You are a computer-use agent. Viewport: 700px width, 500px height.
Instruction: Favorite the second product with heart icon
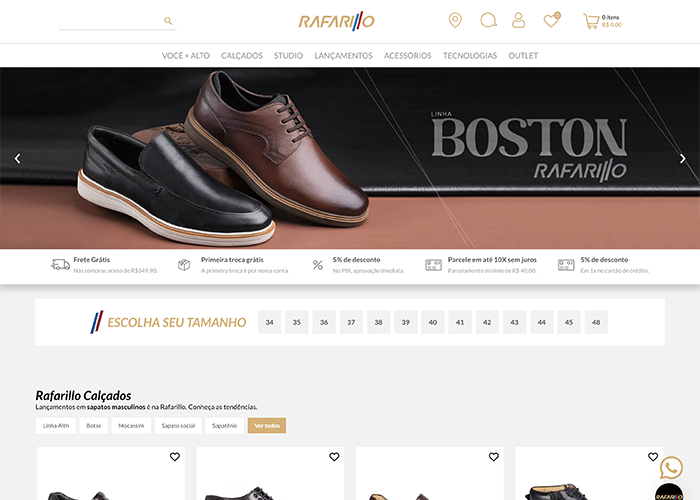pos(334,457)
